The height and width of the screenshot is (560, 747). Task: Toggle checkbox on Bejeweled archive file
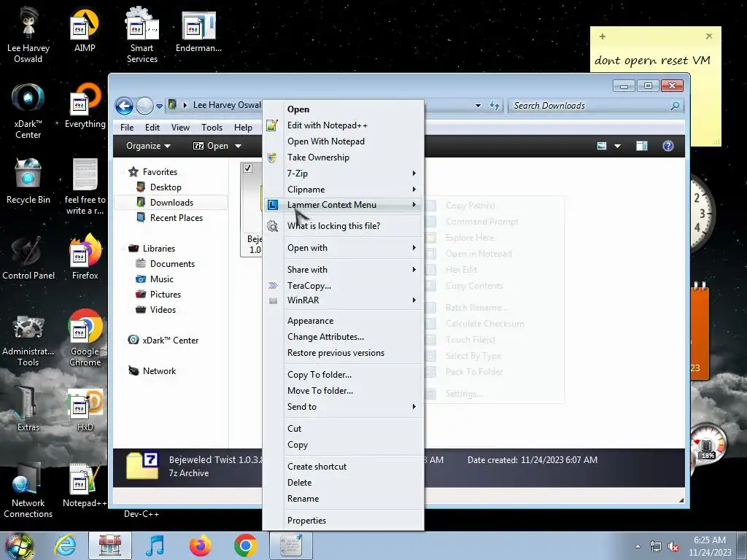[x=248, y=168]
